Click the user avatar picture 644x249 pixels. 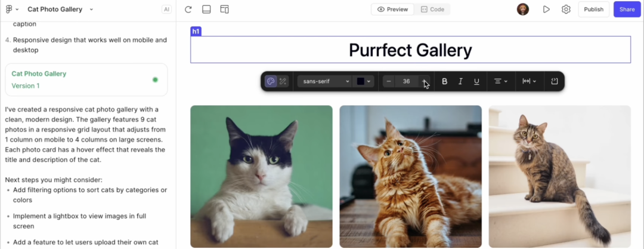click(523, 10)
